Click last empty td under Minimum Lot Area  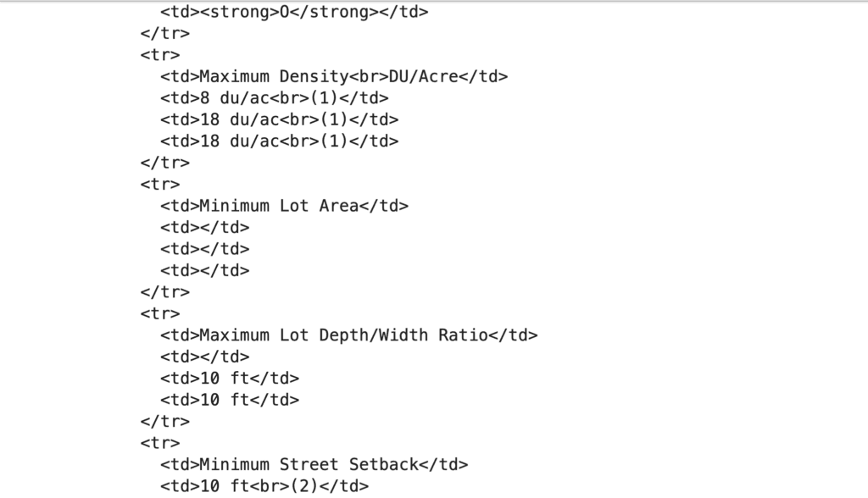point(205,270)
